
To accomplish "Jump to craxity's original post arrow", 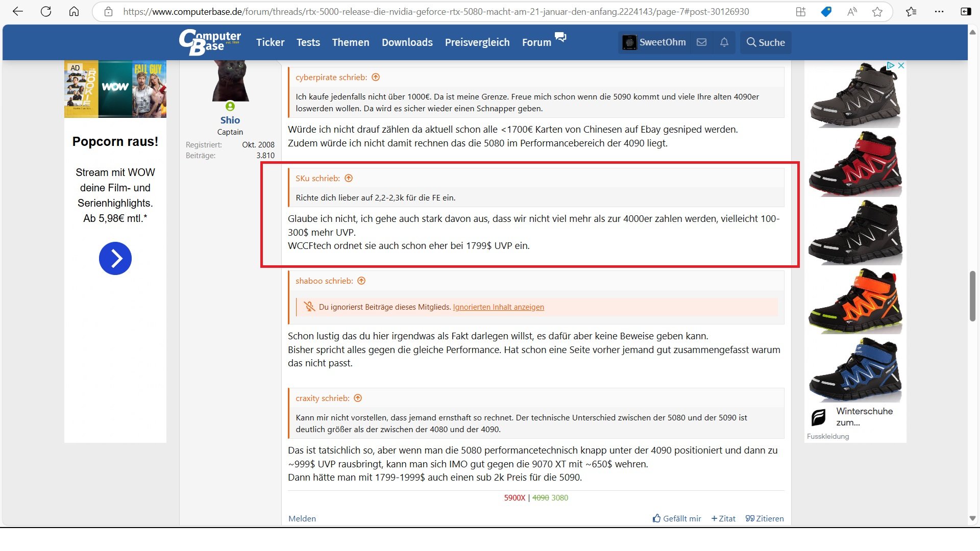I will 358,398.
